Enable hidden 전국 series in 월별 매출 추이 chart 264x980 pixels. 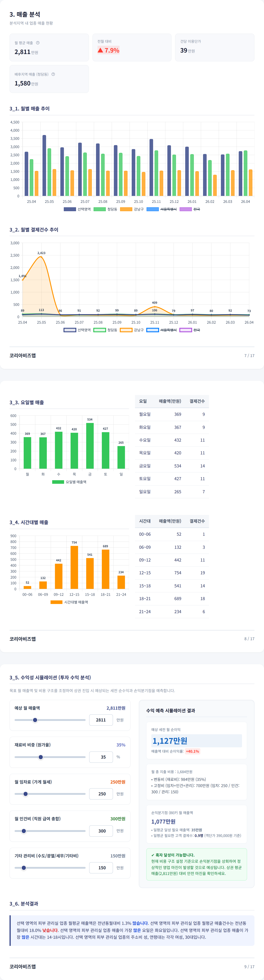[190, 209]
